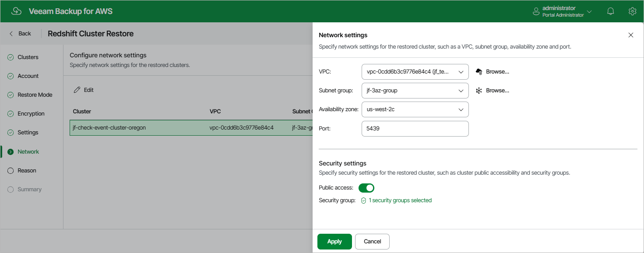644x253 pixels.
Task: Open the 1 security groups selected link
Action: 400,200
